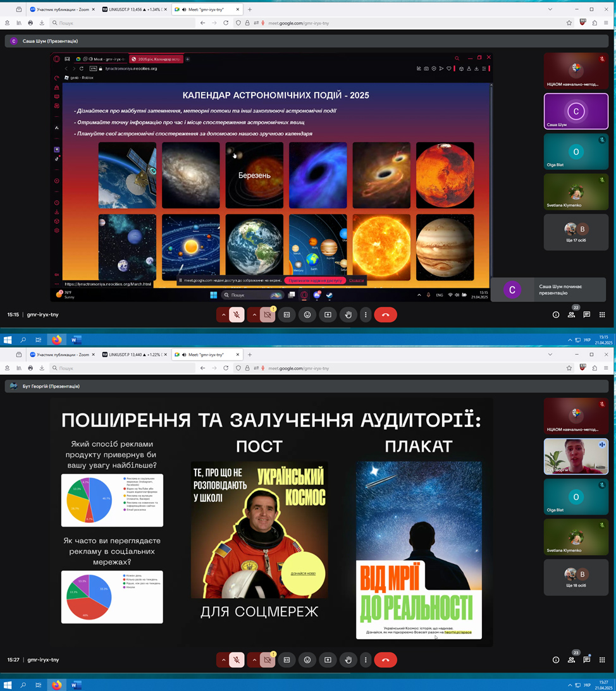The width and height of the screenshot is (616, 691).
Task: Unmute the microphone in the 15:15 Meet window
Action: tap(237, 315)
